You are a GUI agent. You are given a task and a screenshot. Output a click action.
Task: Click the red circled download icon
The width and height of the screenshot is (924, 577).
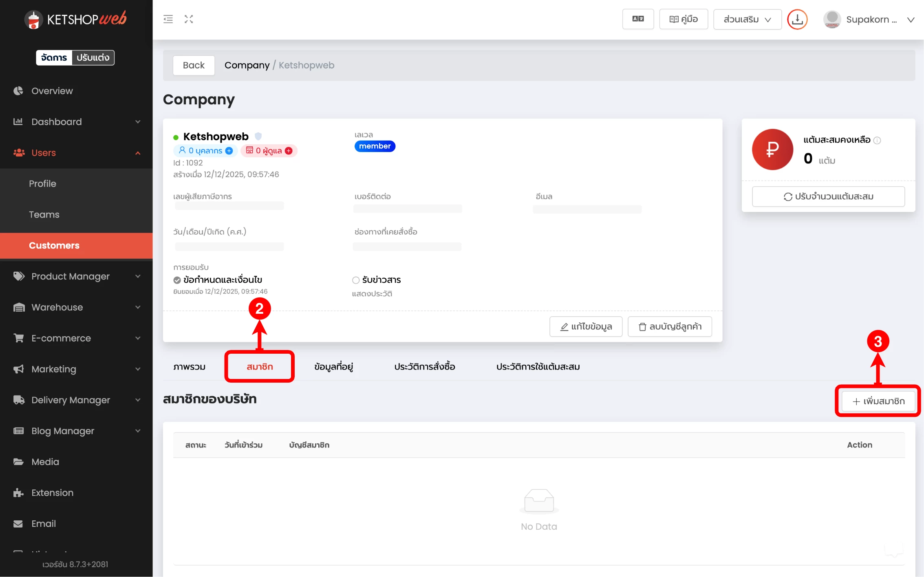click(x=797, y=19)
